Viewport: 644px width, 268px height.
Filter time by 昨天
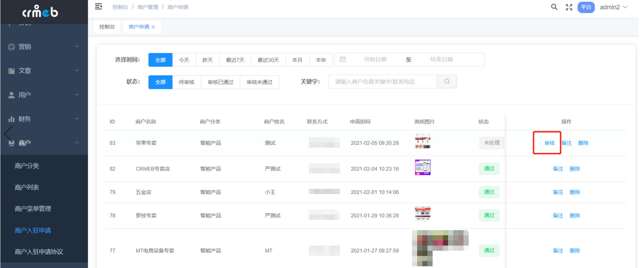coord(208,60)
